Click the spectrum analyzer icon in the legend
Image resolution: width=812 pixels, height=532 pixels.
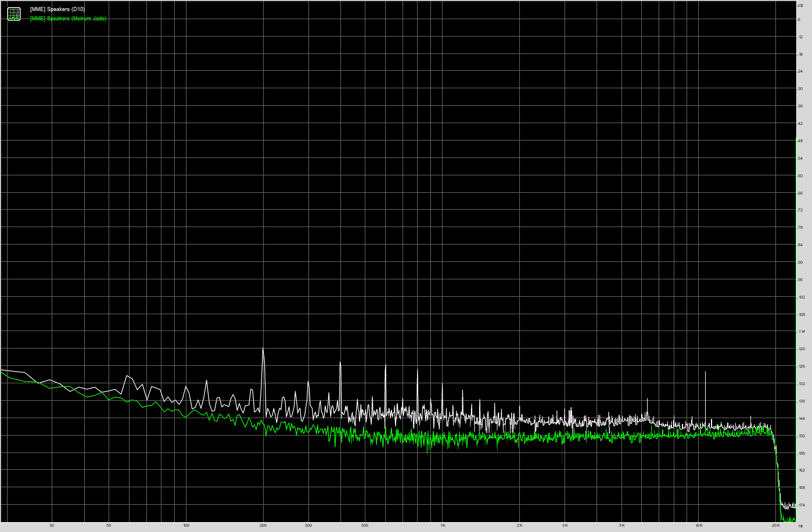tap(14, 14)
